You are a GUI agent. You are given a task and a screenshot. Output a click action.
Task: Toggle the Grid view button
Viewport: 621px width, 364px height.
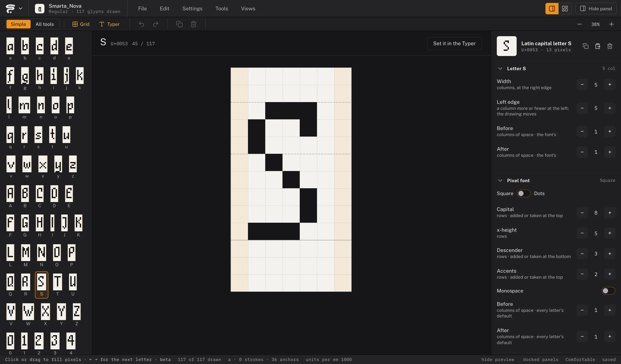[81, 24]
